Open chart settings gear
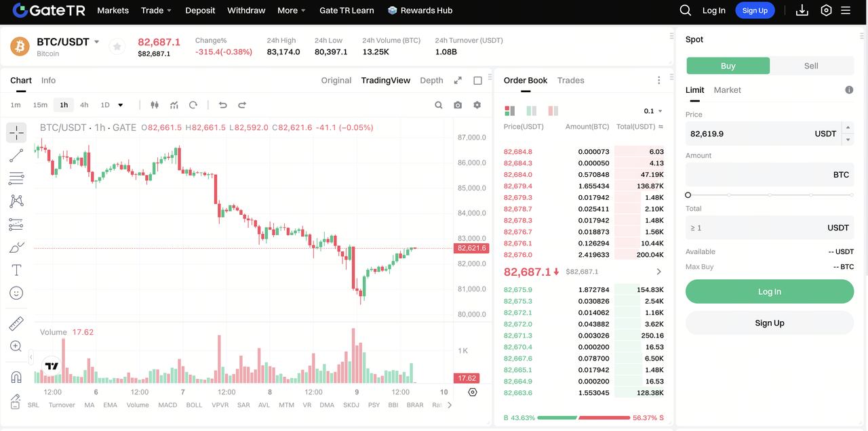Screen dimensions: 868x431 tap(477, 105)
